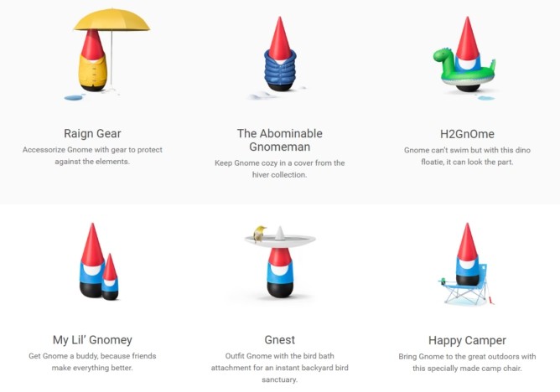This screenshot has width=560, height=392.
Task: Click the H2GnOme product title
Action: pos(467,134)
